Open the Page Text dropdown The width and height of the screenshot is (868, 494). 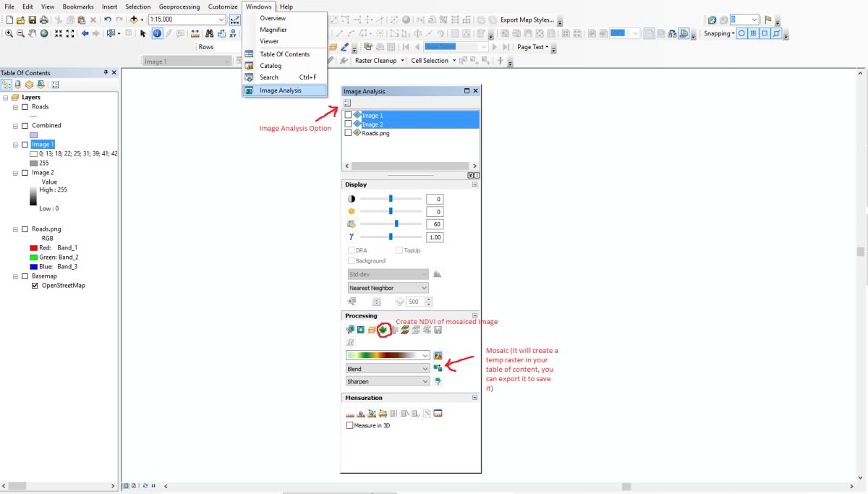coord(533,47)
